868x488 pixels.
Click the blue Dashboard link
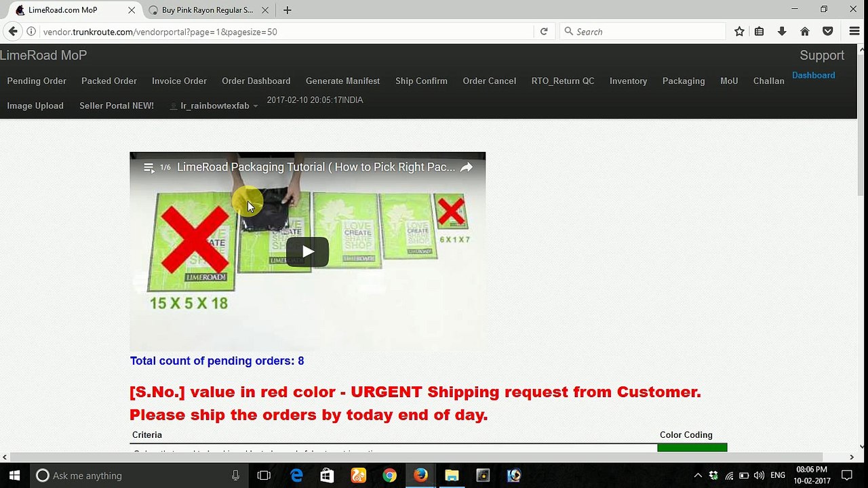[x=813, y=75]
